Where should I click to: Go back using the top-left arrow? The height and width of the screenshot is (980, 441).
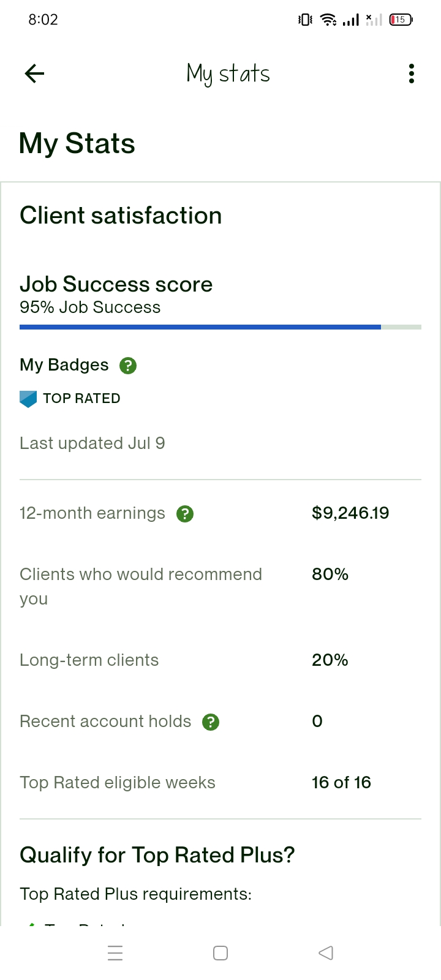tap(34, 73)
